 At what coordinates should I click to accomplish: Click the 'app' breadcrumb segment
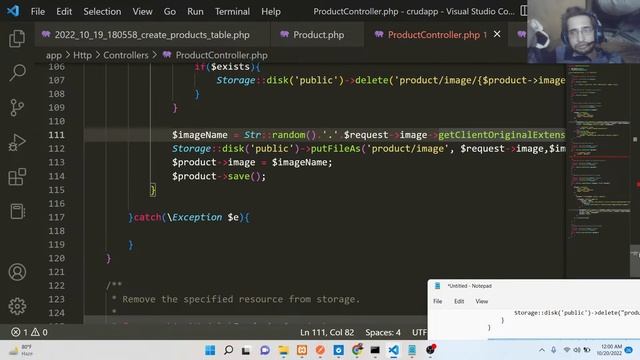[x=53, y=55]
